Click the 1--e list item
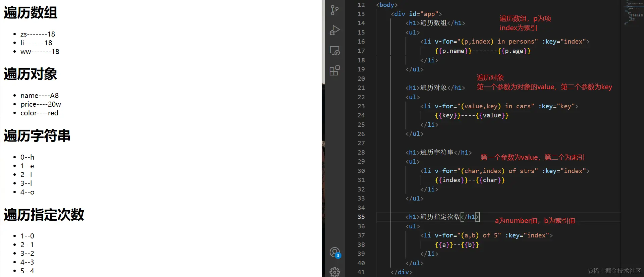This screenshot has height=277, width=644. tap(27, 166)
